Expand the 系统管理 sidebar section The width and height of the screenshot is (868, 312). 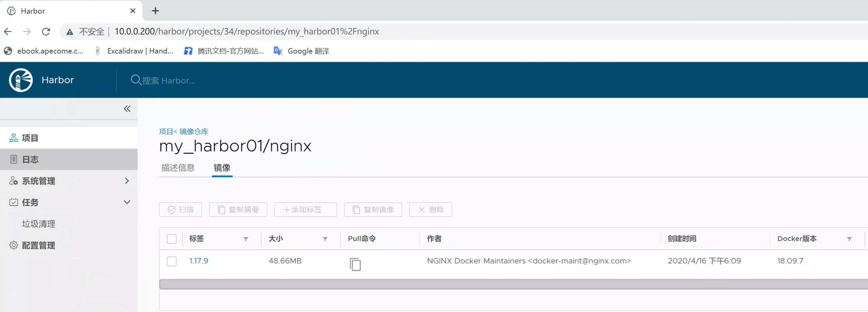pos(127,181)
